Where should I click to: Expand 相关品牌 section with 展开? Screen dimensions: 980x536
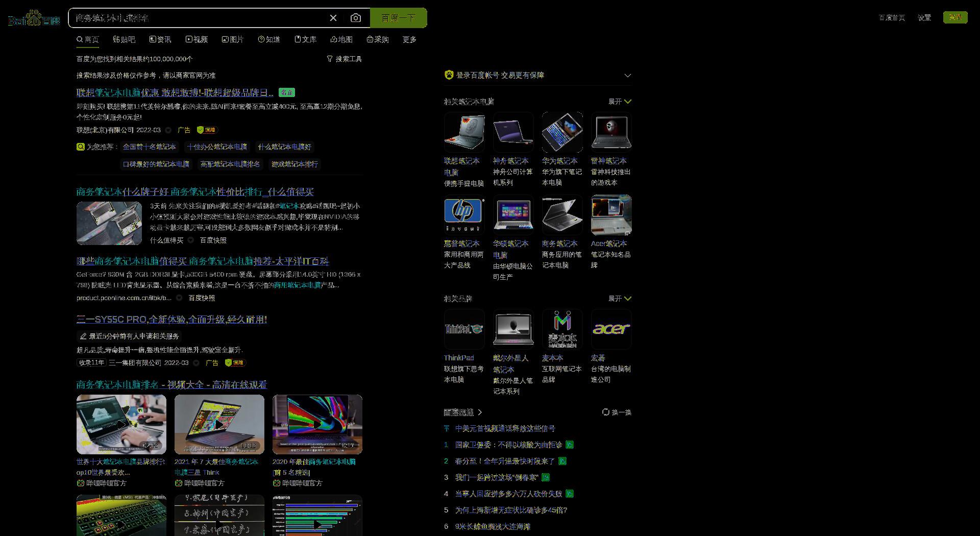[x=620, y=299]
